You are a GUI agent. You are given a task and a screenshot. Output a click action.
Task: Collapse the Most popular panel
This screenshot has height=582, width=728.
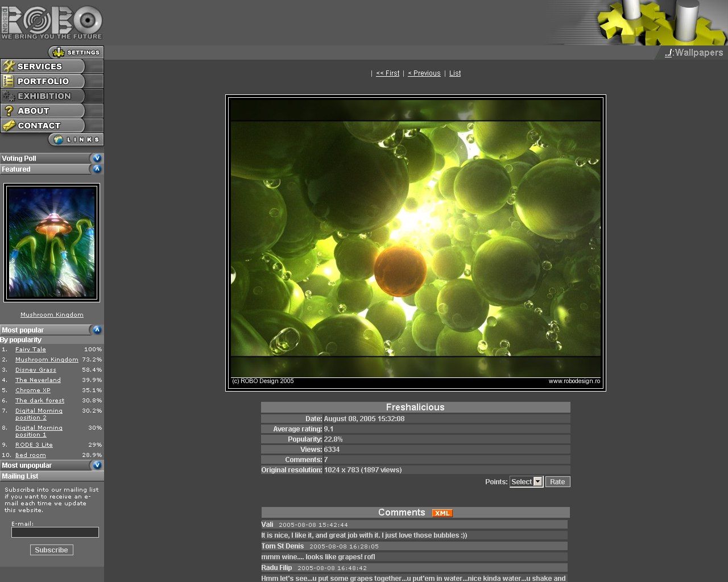pyautogui.click(x=97, y=330)
